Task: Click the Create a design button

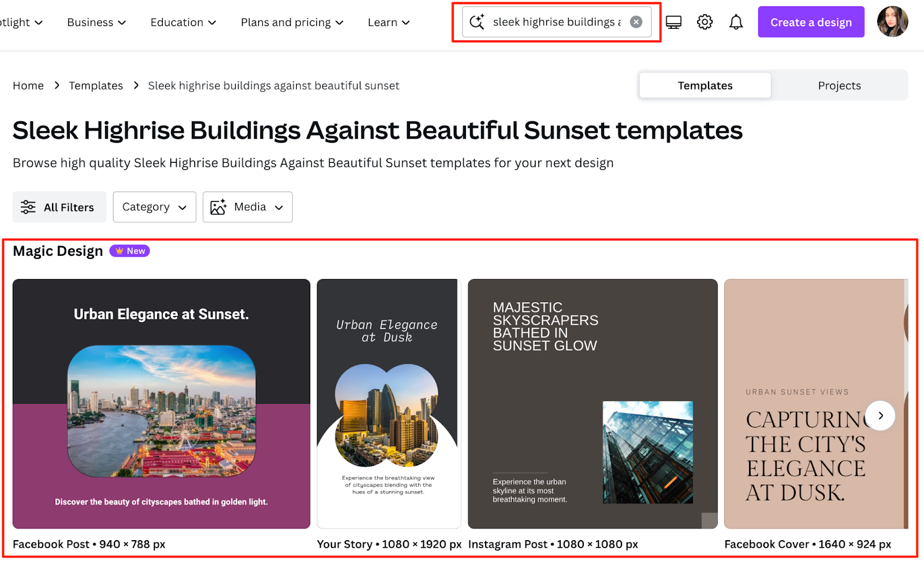Action: tap(810, 23)
